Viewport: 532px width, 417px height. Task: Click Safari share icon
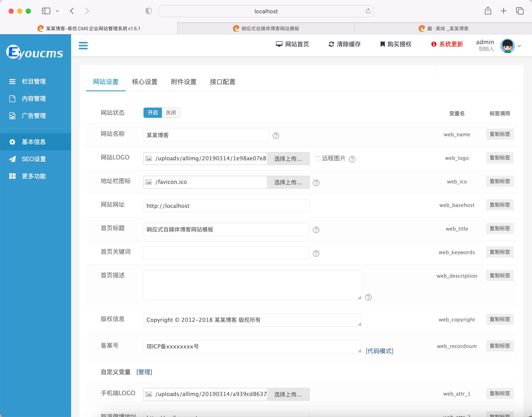[488, 11]
